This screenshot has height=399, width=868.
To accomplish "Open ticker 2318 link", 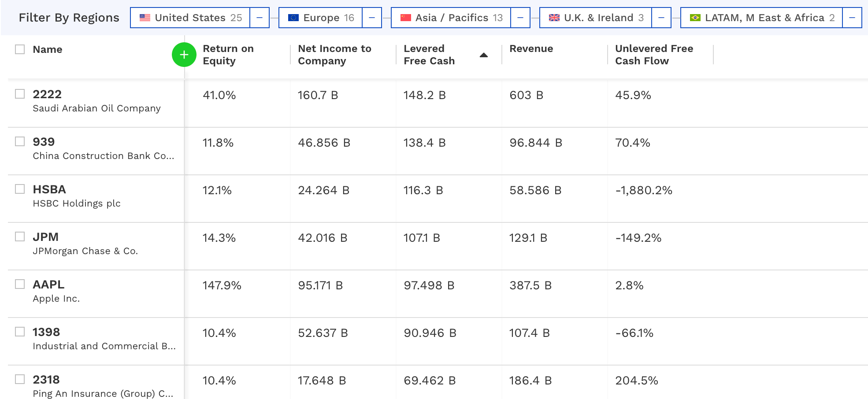I will [46, 380].
